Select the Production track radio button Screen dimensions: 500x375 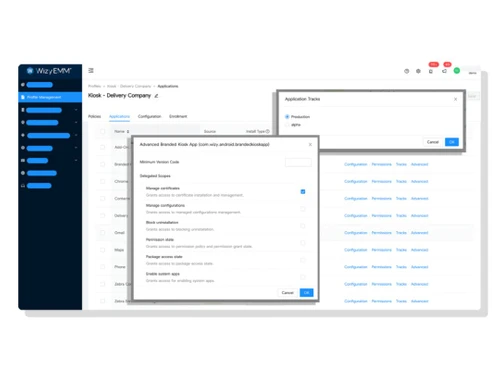(x=287, y=117)
